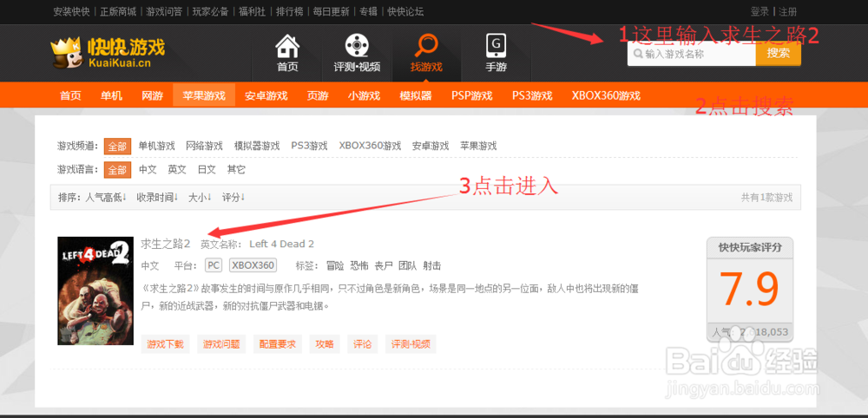868x418 pixels.
Task: Click the orange 搜索 button
Action: [x=779, y=54]
